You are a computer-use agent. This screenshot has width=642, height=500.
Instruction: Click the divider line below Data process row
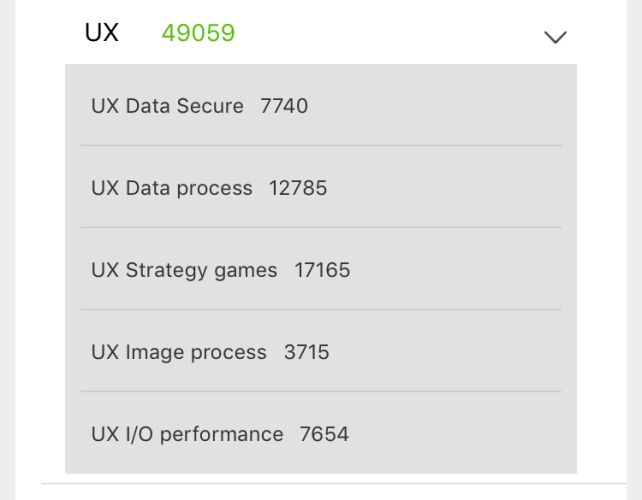tap(320, 227)
